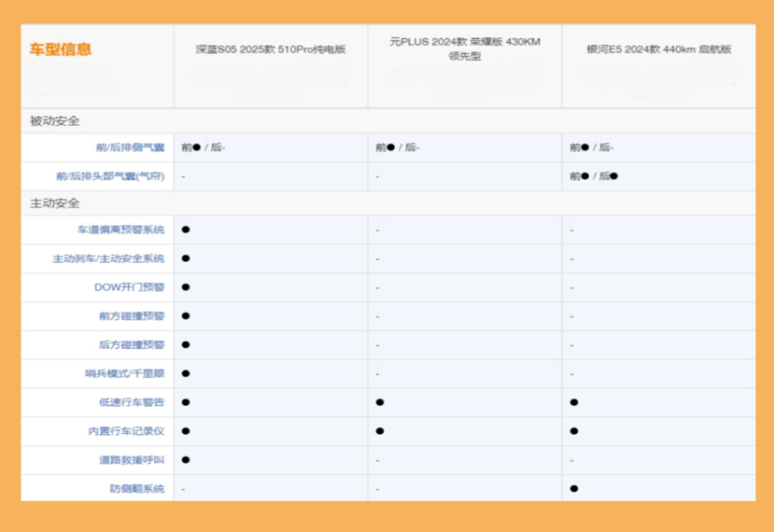Image resolution: width=774 pixels, height=532 pixels.
Task: Click 深蓝S05 dot for 后方碰撞预警
Action: [186, 344]
